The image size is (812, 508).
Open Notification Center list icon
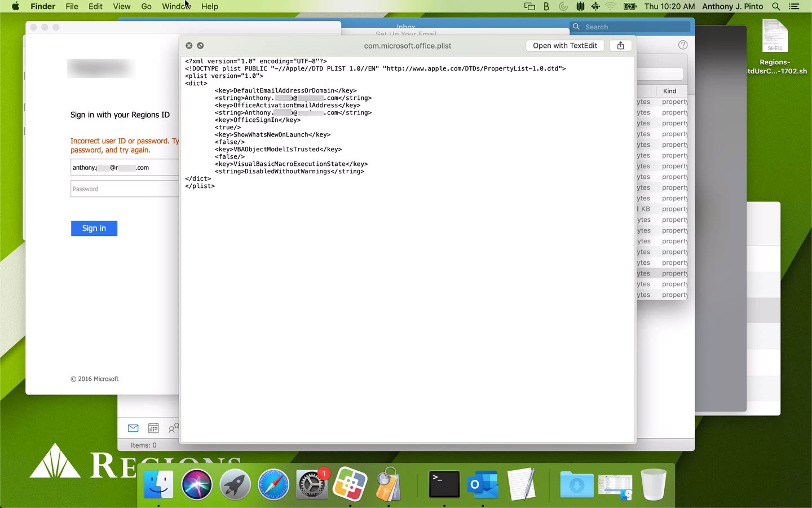click(794, 7)
